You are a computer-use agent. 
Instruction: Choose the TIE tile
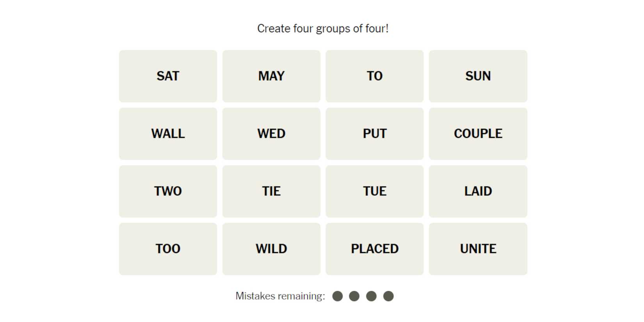tap(271, 191)
